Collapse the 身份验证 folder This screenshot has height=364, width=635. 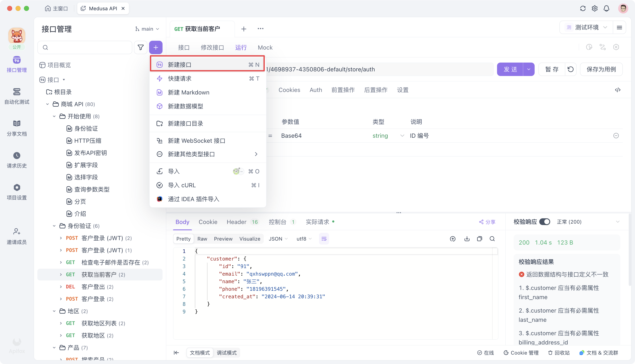click(x=54, y=226)
